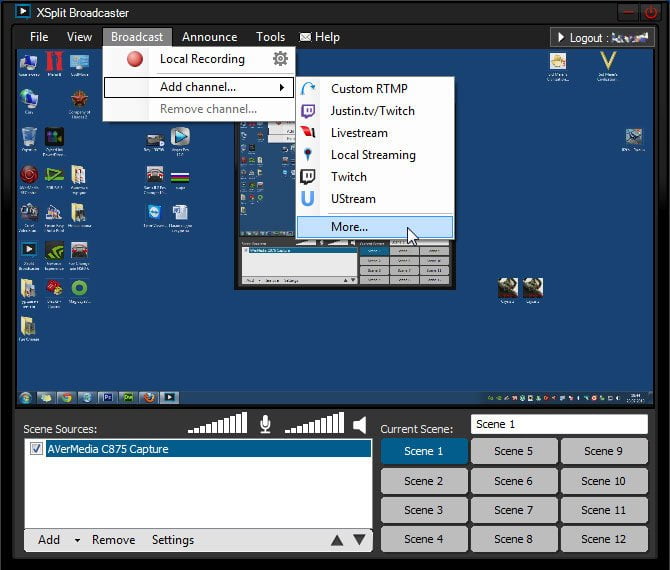Open source Settings button
The image size is (670, 570).
173,540
